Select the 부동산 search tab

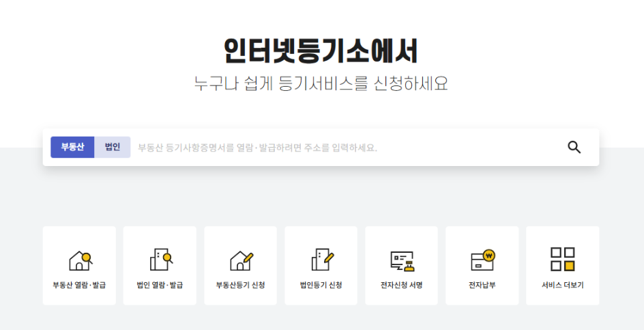[x=72, y=148]
